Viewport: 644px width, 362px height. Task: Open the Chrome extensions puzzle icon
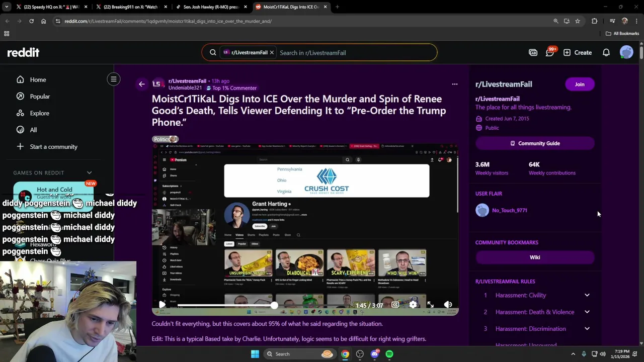pos(595,21)
